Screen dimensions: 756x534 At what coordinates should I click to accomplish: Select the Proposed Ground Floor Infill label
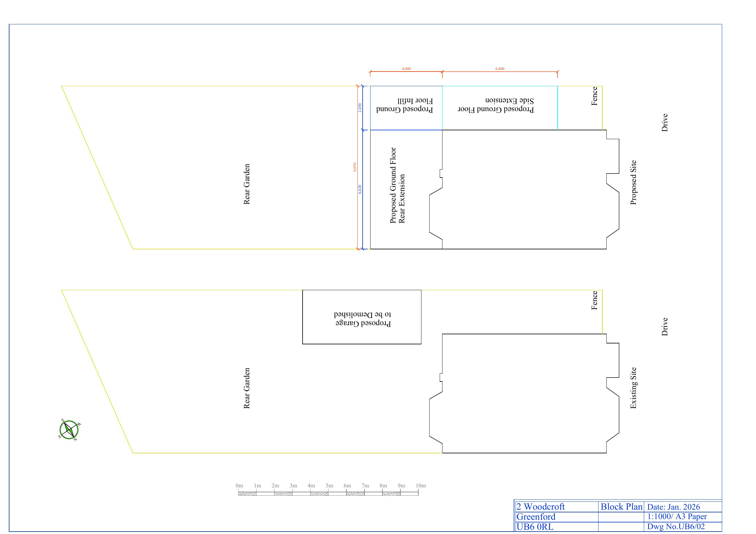pyautogui.click(x=405, y=105)
